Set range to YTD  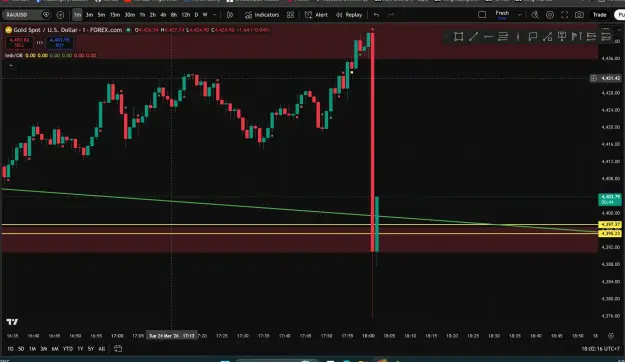(x=68, y=349)
